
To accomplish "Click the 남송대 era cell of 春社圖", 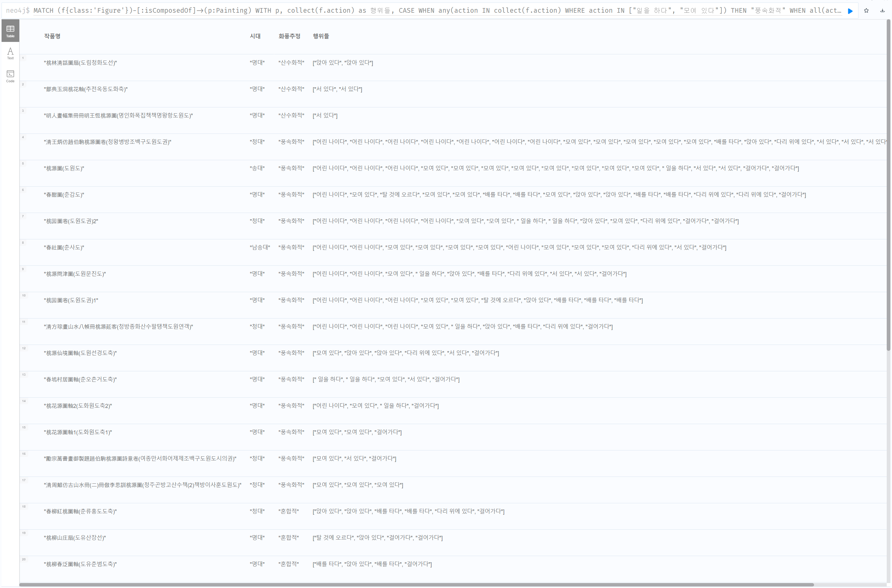I will (260, 247).
